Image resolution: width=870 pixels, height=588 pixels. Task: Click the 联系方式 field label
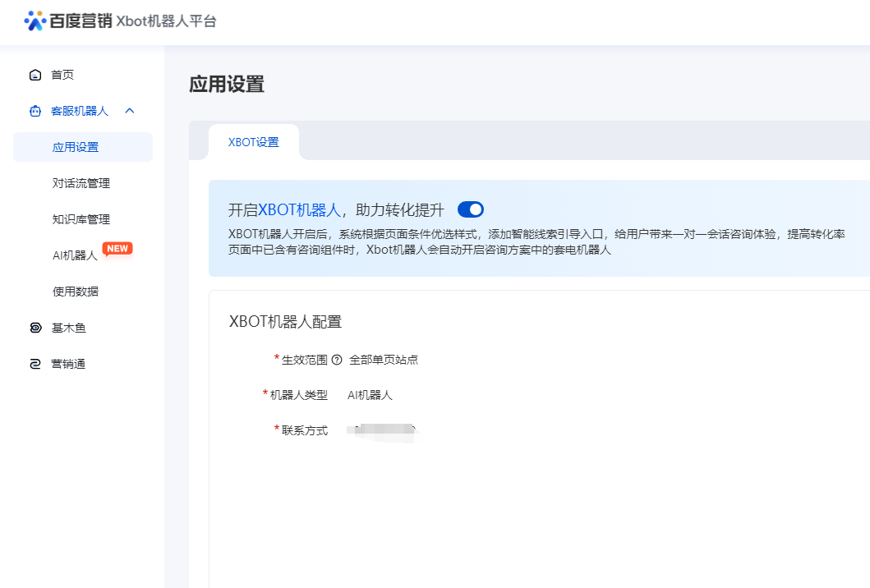305,430
